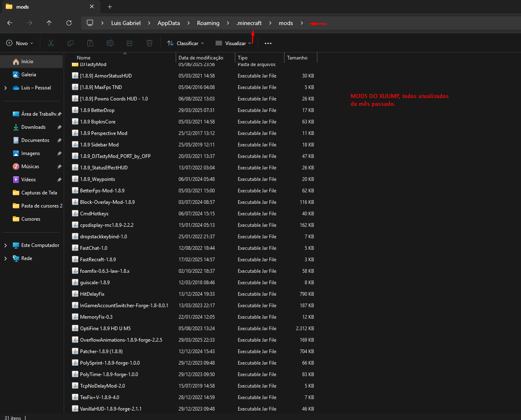Viewport: 521px width, 420px height.
Task: Expand the Rede tree node
Action: pyautogui.click(x=5, y=258)
